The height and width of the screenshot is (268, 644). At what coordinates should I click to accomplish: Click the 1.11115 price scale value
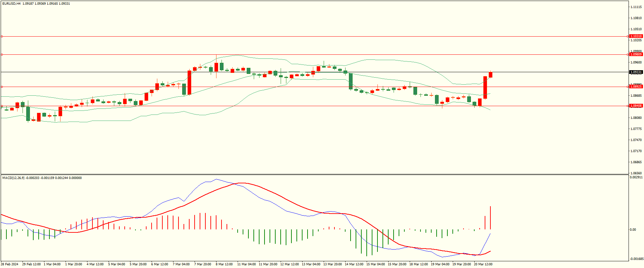pos(636,7)
